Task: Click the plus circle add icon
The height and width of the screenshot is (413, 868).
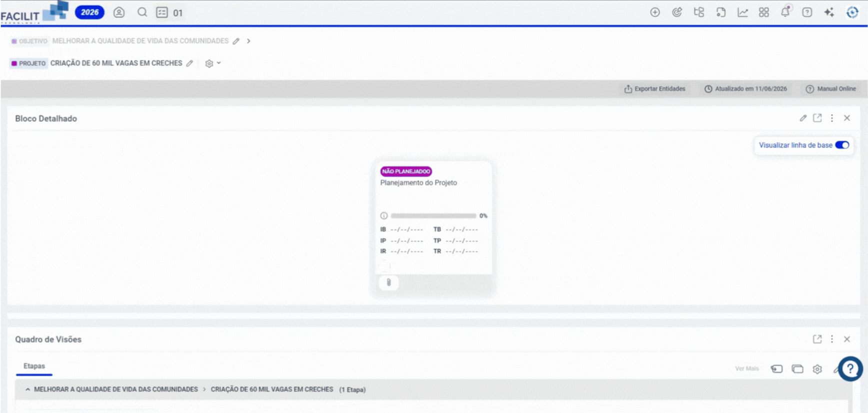Action: click(655, 13)
